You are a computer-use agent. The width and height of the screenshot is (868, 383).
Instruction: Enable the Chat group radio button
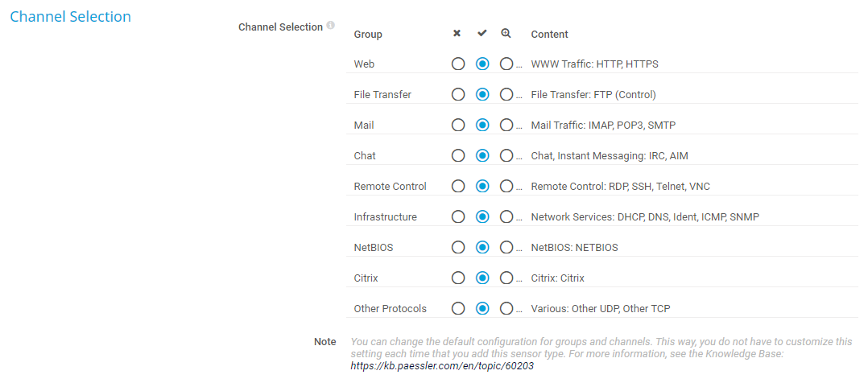pyautogui.click(x=482, y=156)
